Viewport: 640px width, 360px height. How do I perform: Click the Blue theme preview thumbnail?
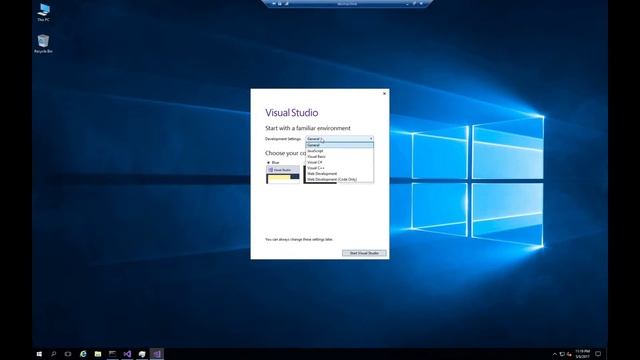click(x=283, y=174)
